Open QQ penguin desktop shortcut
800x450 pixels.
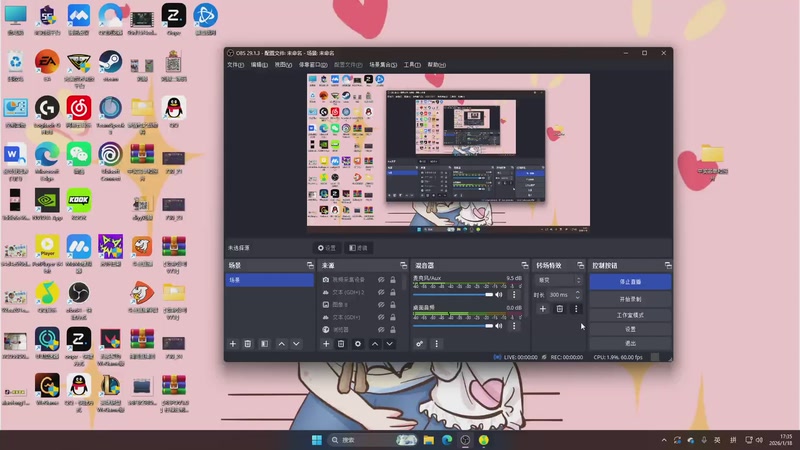pyautogui.click(x=174, y=112)
